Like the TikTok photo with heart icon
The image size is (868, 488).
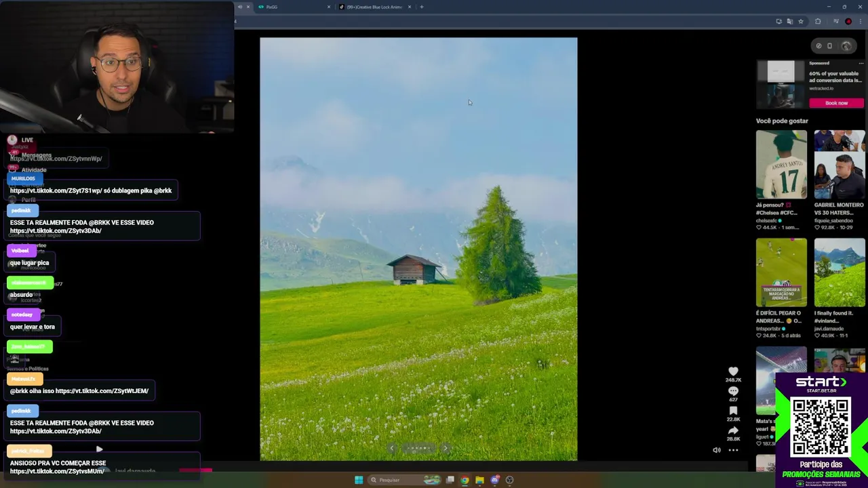[x=733, y=371]
